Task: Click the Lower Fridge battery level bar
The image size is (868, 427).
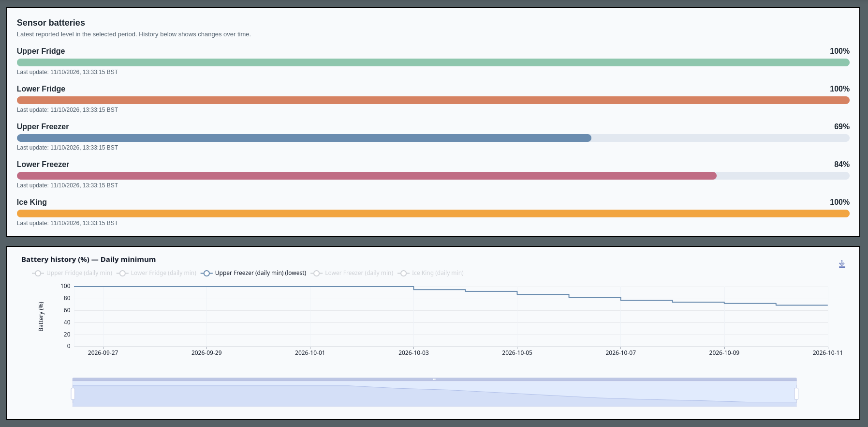Action: (x=433, y=100)
